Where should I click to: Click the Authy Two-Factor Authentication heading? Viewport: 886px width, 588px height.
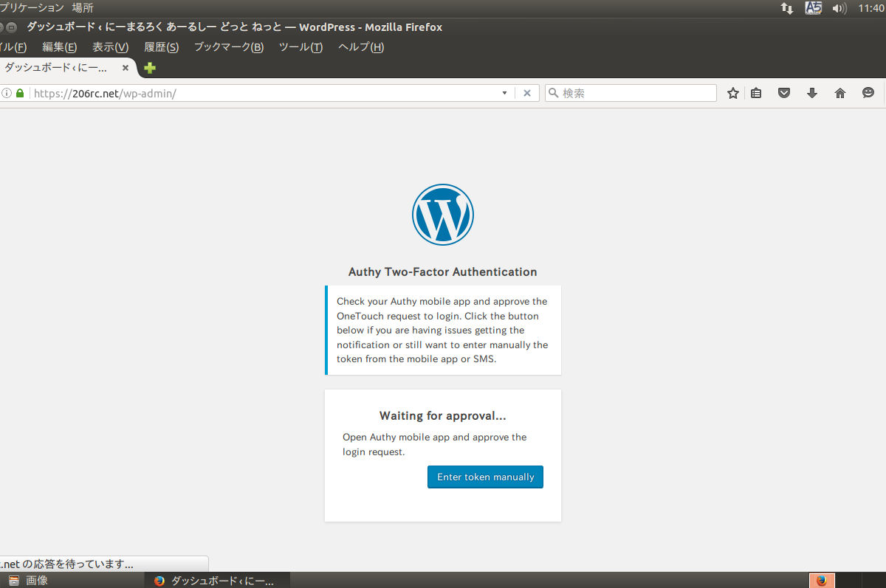tap(443, 271)
